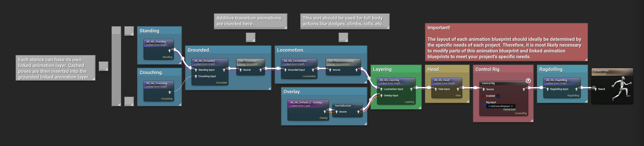Image resolution: width=644 pixels, height=146 pixels.
Task: Click the AB_Als_Crouching node's output pose pin
Action: coord(169,92)
